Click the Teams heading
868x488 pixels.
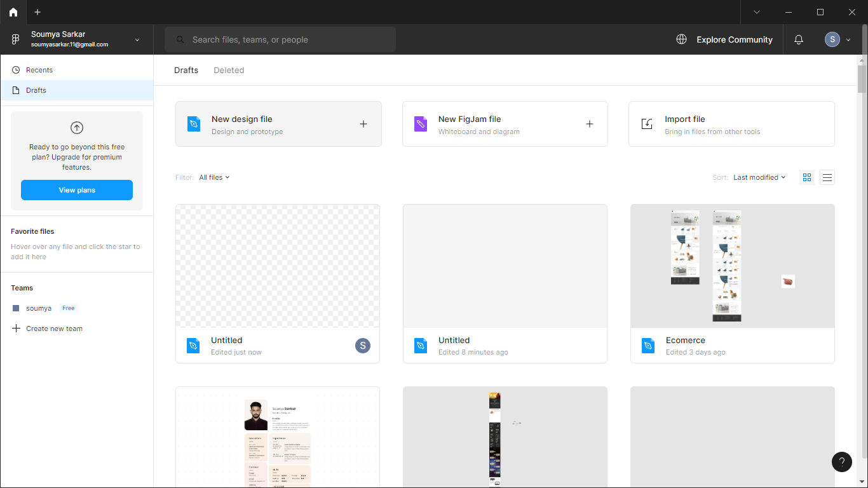tap(22, 288)
